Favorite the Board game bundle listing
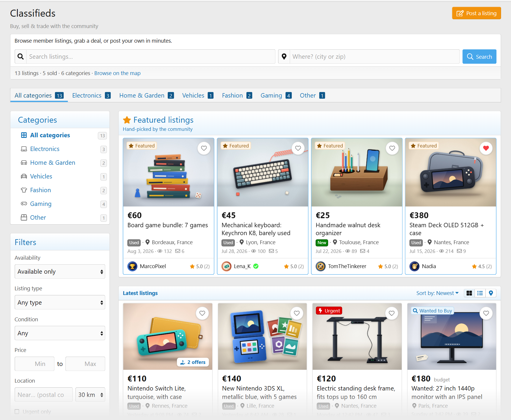Image resolution: width=511 pixels, height=420 pixels. click(204, 148)
